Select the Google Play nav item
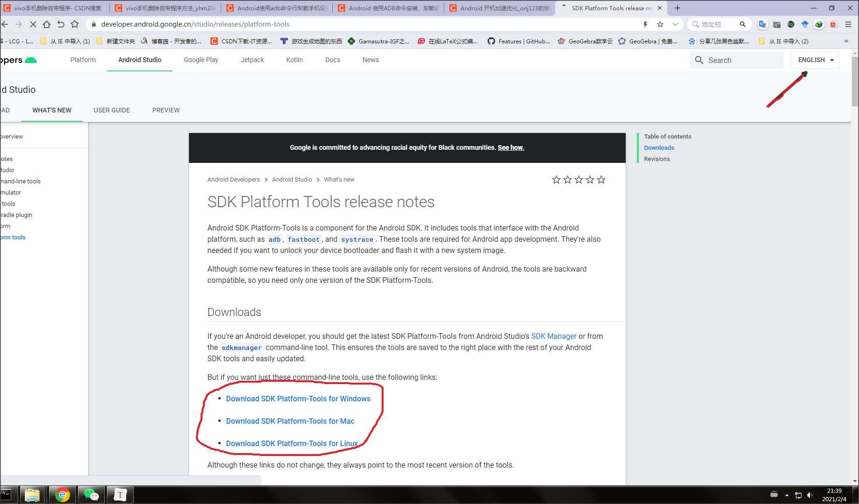 pos(201,60)
